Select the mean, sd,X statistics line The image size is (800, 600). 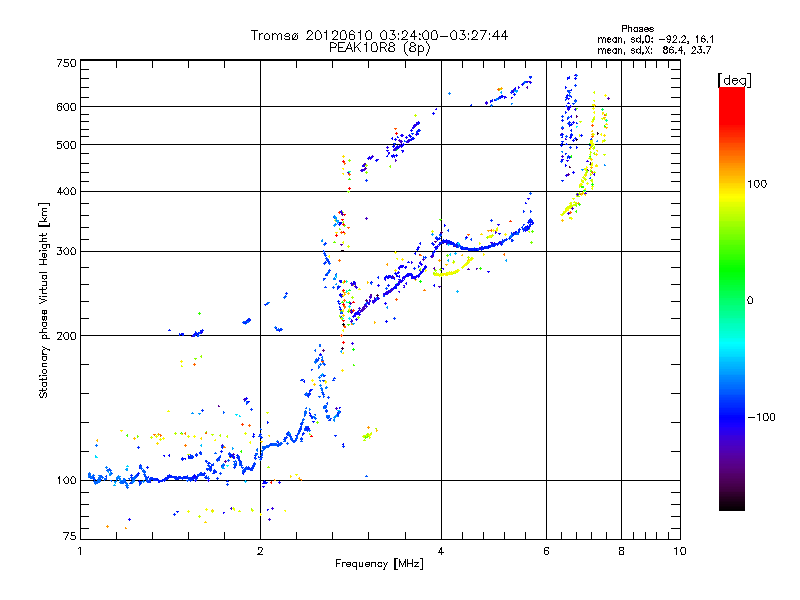[655, 48]
